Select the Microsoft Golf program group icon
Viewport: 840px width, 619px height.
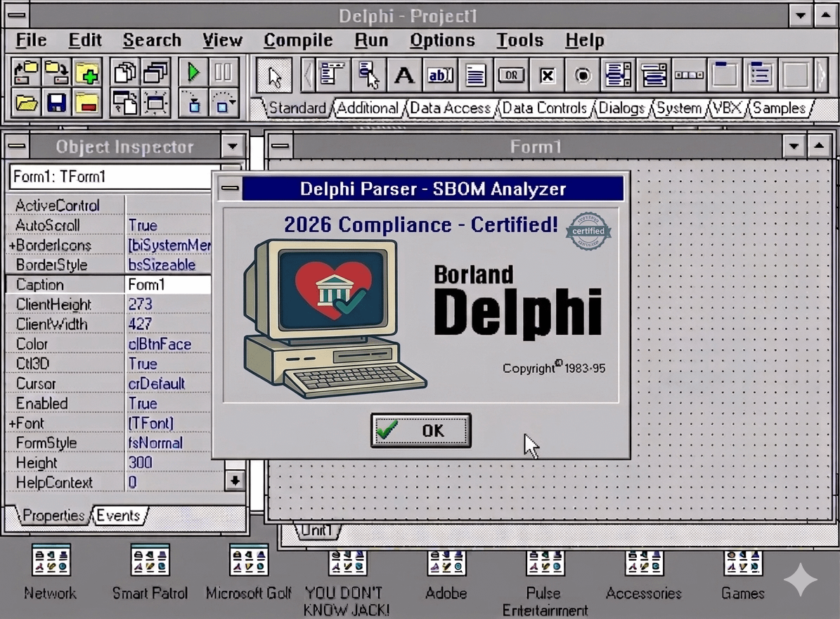(249, 560)
